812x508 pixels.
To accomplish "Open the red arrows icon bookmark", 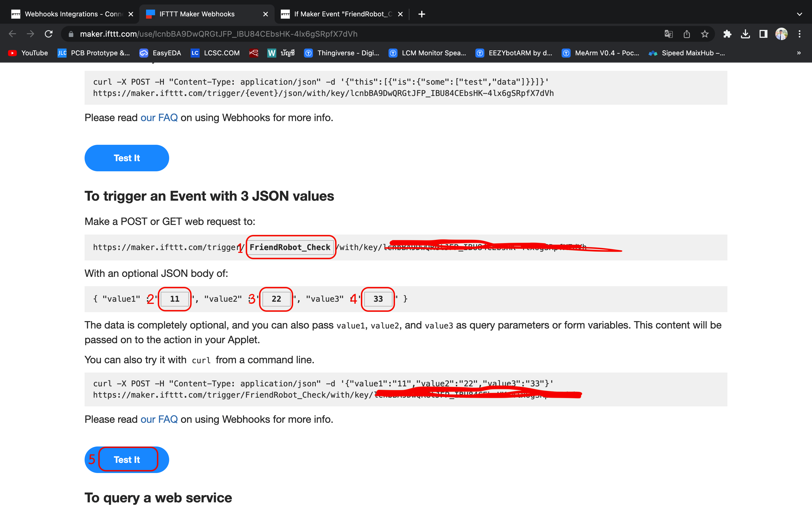I will point(254,53).
